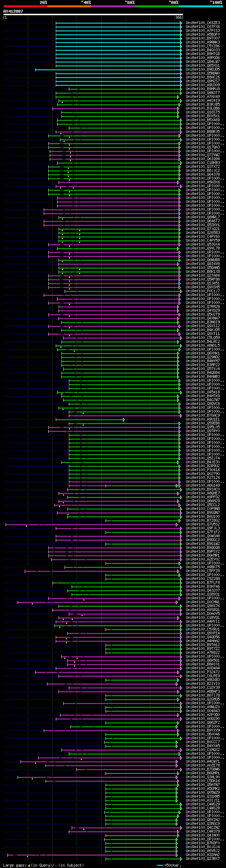
Task: Select the UniRef100_A3ZAA2 label
Action: (203, 855)
